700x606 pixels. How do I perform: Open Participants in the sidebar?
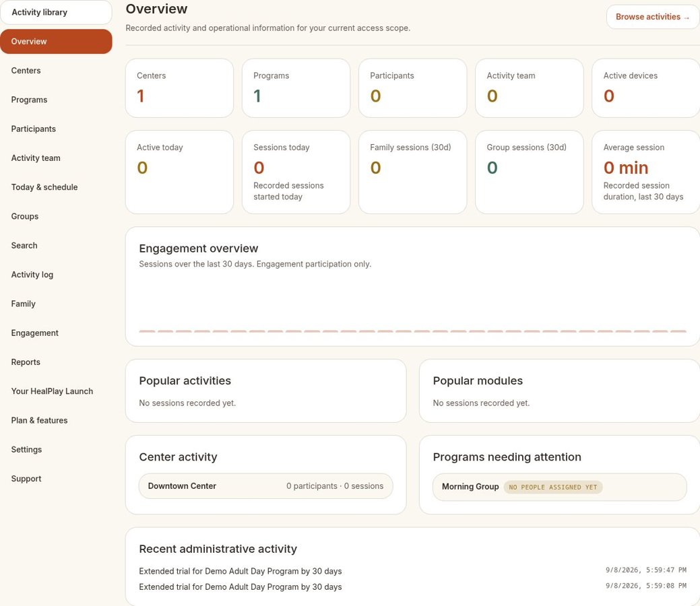click(56, 129)
